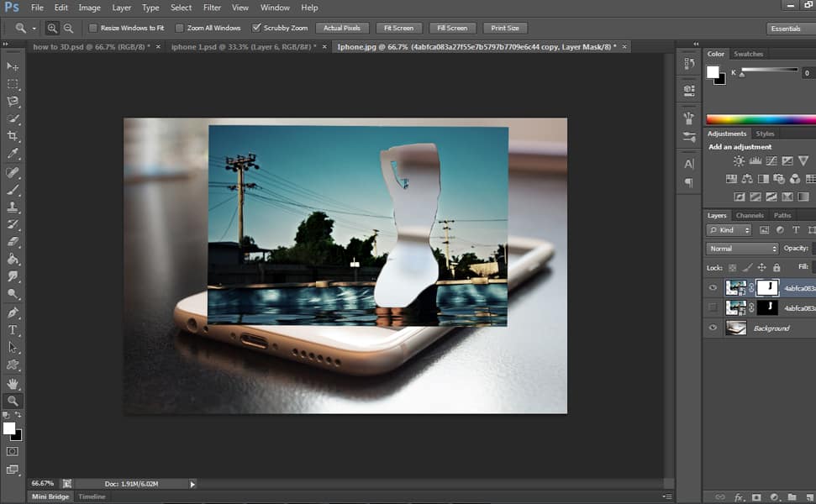This screenshot has width=816, height=504.
Task: Select the Clone Stamp tool
Action: tap(13, 207)
